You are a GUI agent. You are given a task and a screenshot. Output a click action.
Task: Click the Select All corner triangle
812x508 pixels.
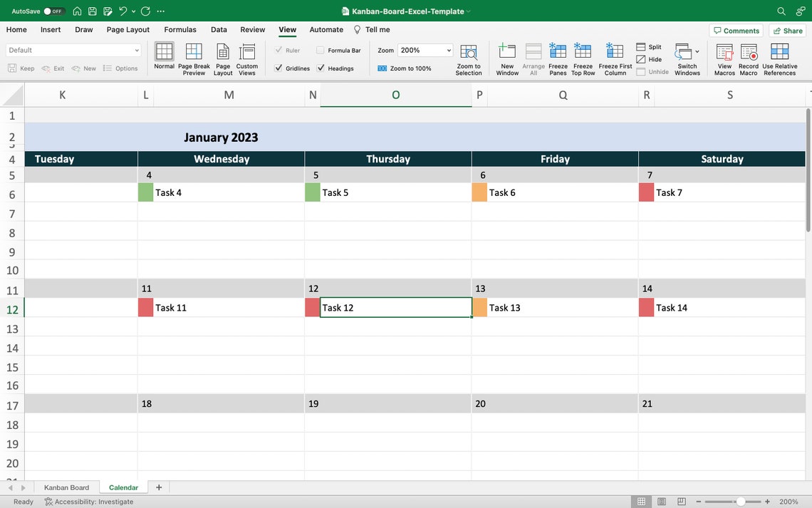(x=12, y=95)
